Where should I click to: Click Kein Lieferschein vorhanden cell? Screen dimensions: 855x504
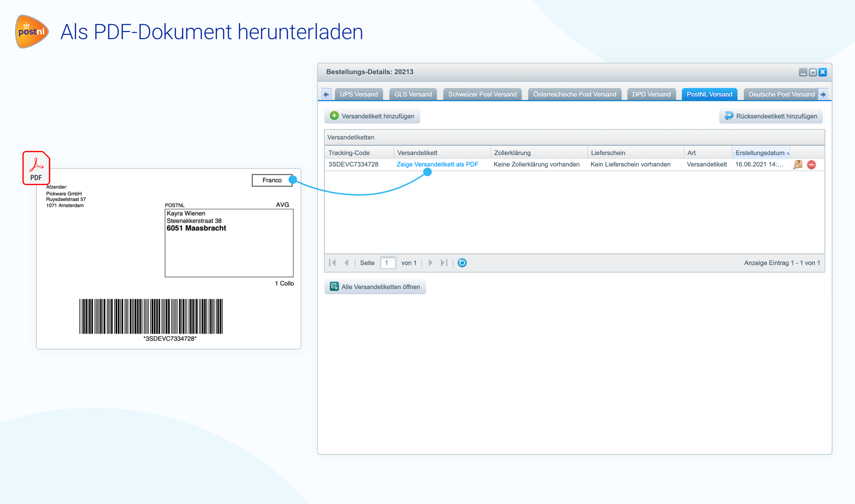click(631, 164)
